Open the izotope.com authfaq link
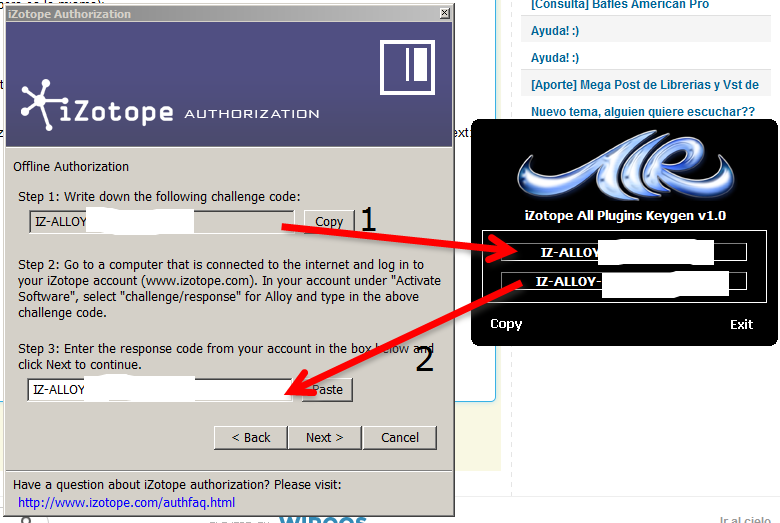 click(126, 503)
